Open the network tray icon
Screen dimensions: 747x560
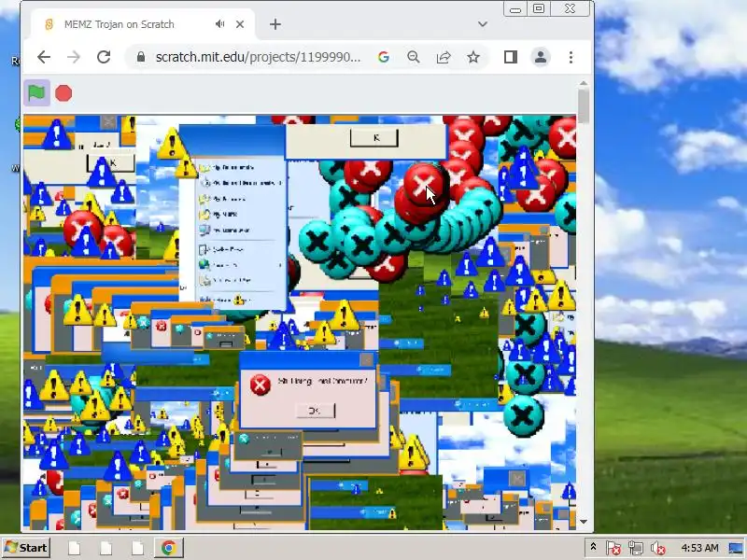pyautogui.click(x=636, y=548)
